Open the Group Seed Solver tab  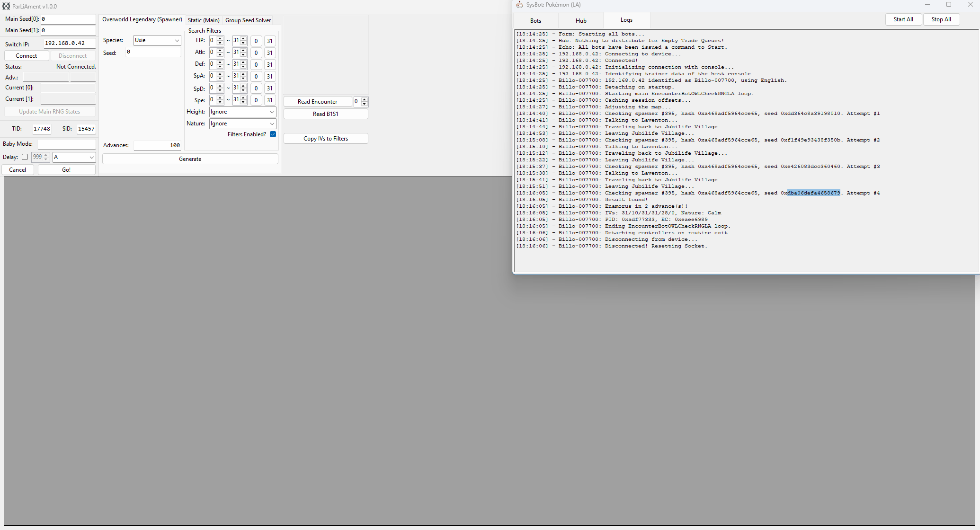coord(248,20)
